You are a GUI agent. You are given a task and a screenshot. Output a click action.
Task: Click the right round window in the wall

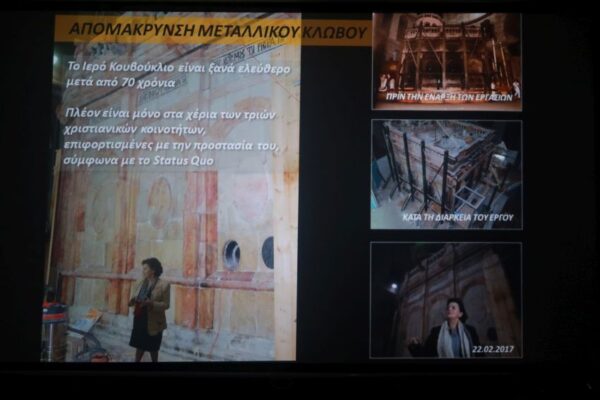pos(268,252)
